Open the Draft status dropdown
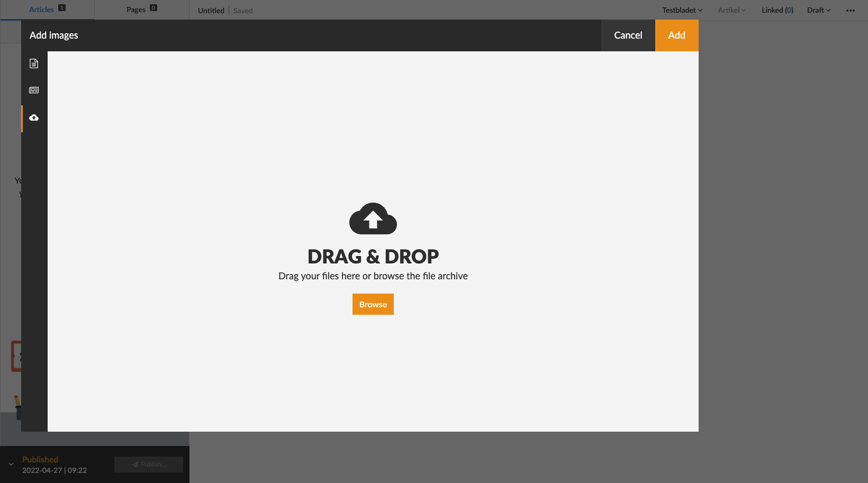 tap(818, 10)
